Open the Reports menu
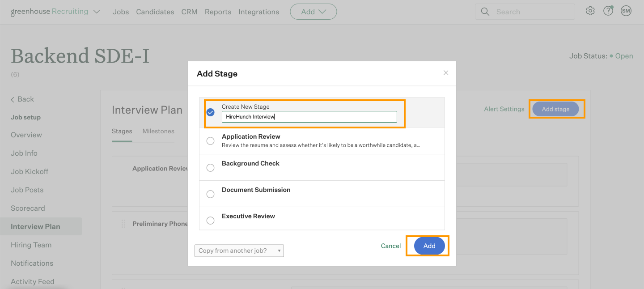 (x=218, y=12)
